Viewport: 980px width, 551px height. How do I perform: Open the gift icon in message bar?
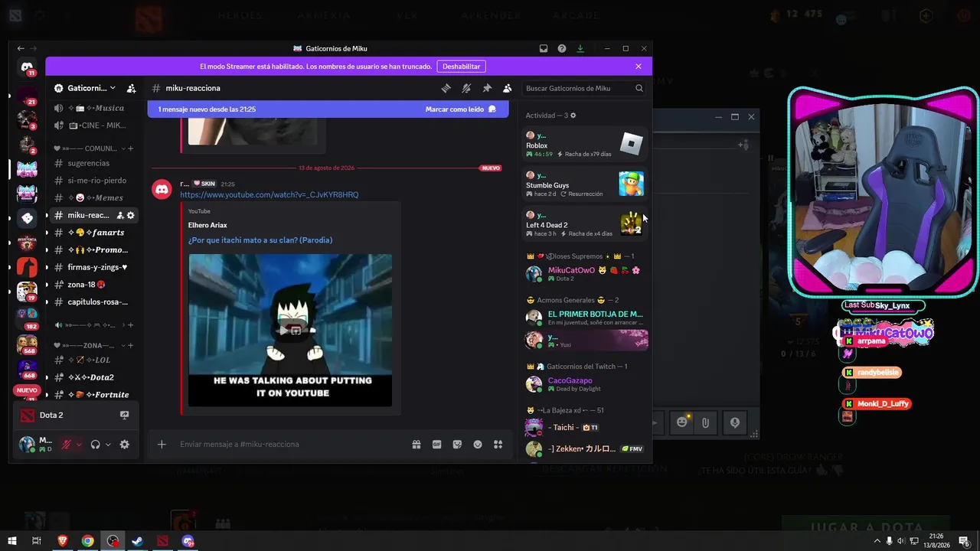tap(416, 444)
